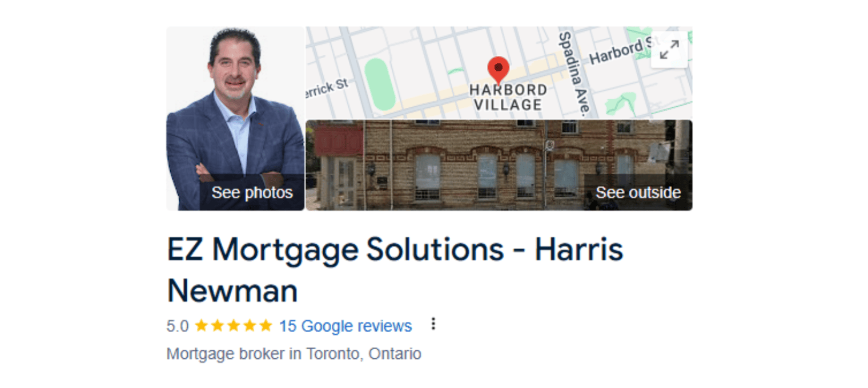Open the three-dot more options menu
The image size is (868, 388).
coord(433,324)
